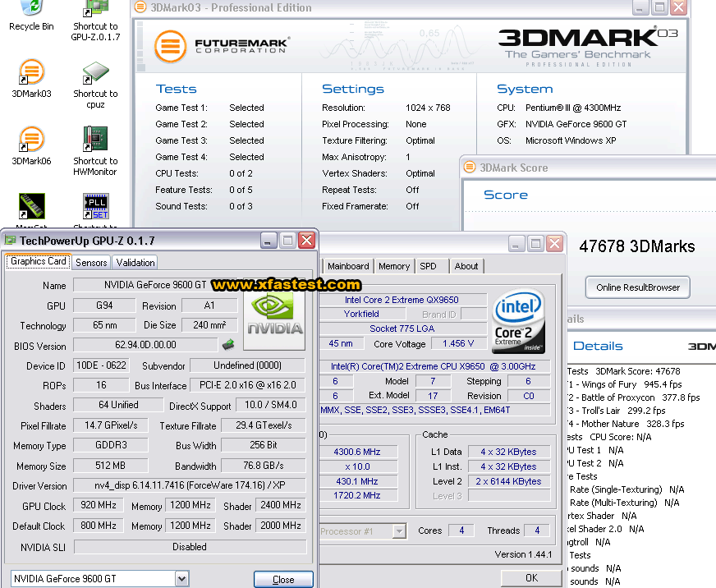Open the SPD tab in CPU-Z
Image resolution: width=716 pixels, height=588 pixels.
pyautogui.click(x=428, y=266)
